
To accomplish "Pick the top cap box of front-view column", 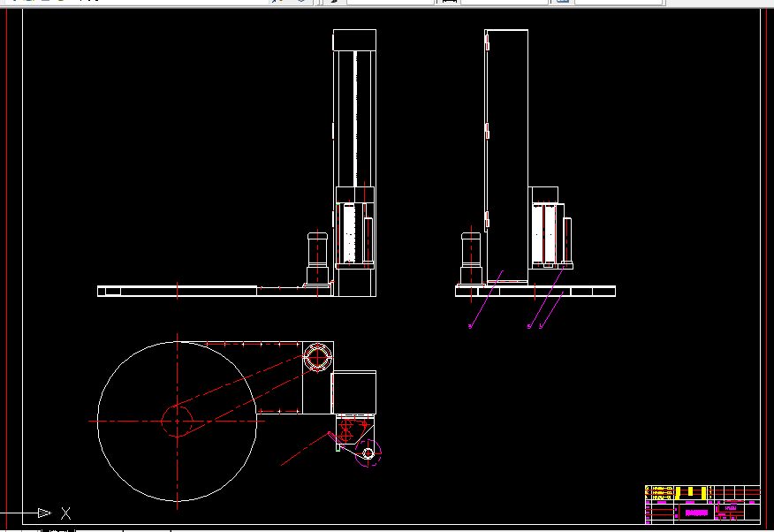I will tap(354, 40).
